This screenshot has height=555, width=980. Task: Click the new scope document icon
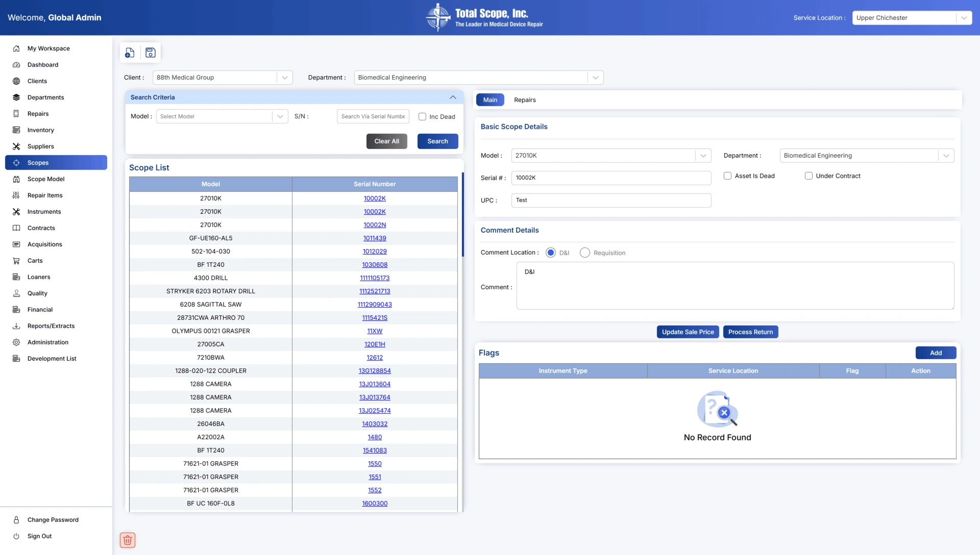point(130,53)
